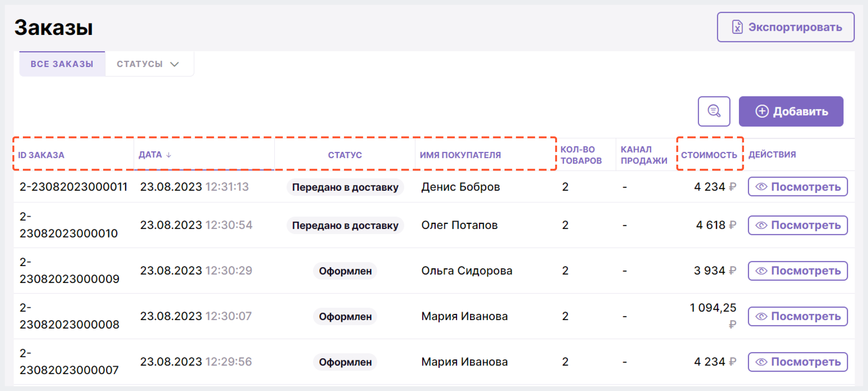The height and width of the screenshot is (391, 868).
Task: Click the date 23.08.2023 12:29:56
Action: [x=196, y=362]
